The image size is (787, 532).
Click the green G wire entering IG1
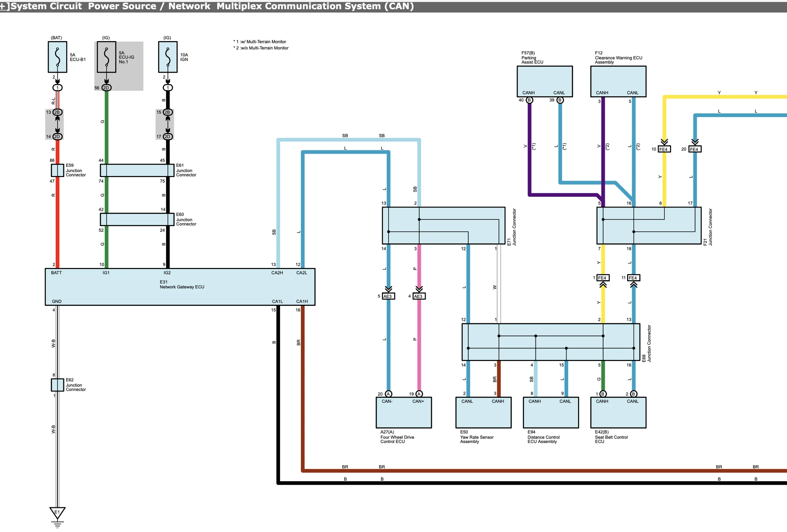107,247
